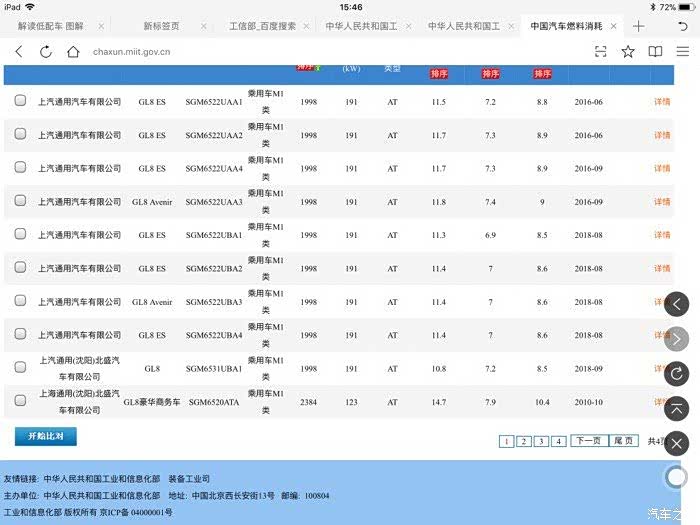Tap the chaxun.miit.gov.cn address bar
The image size is (700, 525).
(300, 51)
